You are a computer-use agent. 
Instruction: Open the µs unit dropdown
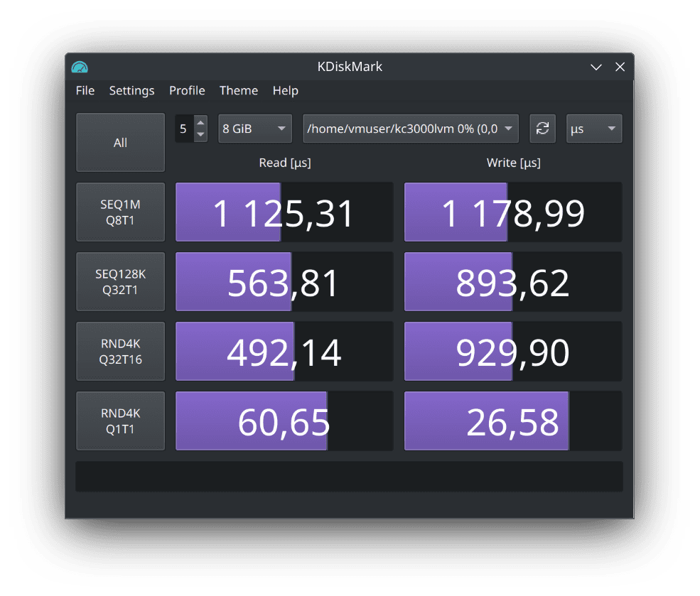tap(593, 129)
